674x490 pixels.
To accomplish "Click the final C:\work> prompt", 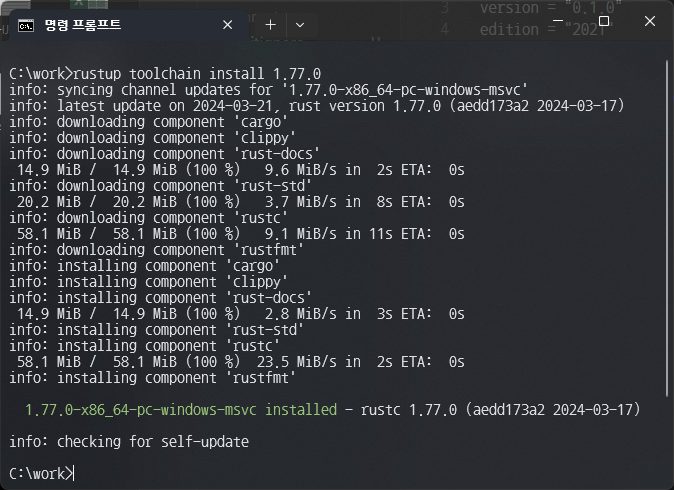I will tap(41, 474).
